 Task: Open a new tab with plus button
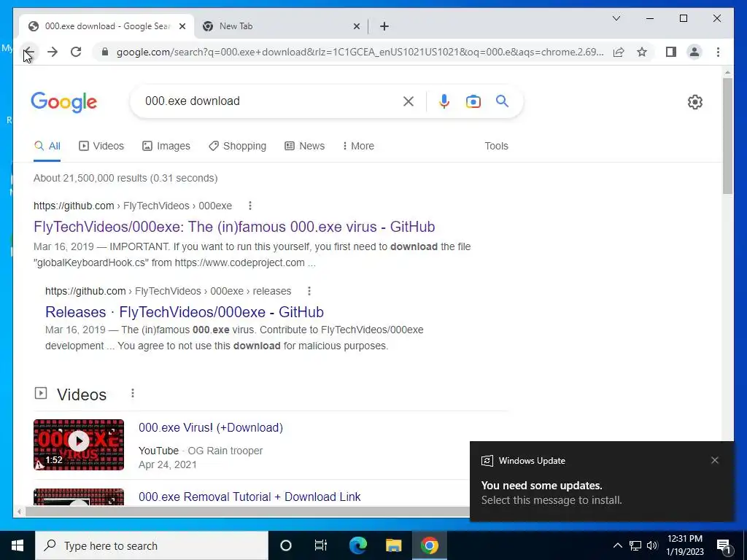point(384,26)
